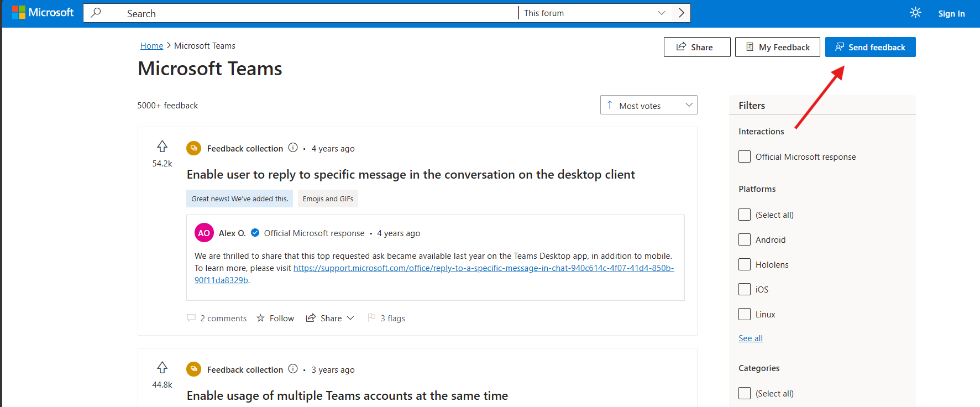
Task: Click the 5000+ feedback count text
Action: click(167, 106)
